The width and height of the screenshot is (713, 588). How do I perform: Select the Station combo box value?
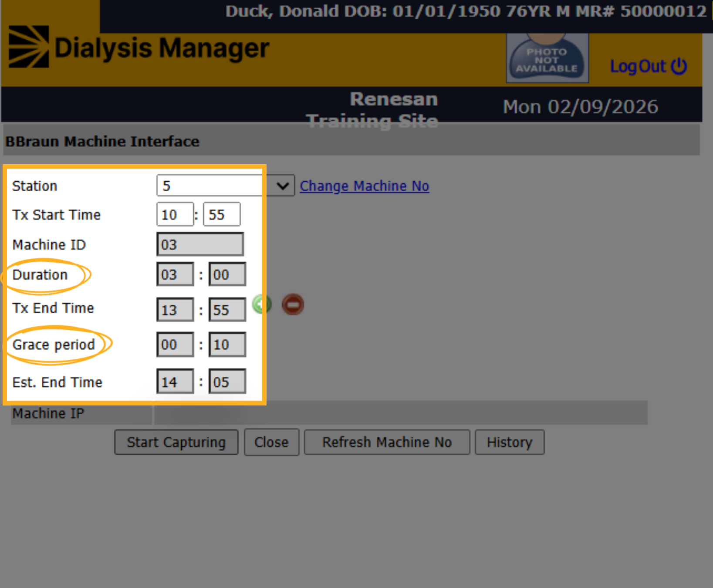point(226,186)
